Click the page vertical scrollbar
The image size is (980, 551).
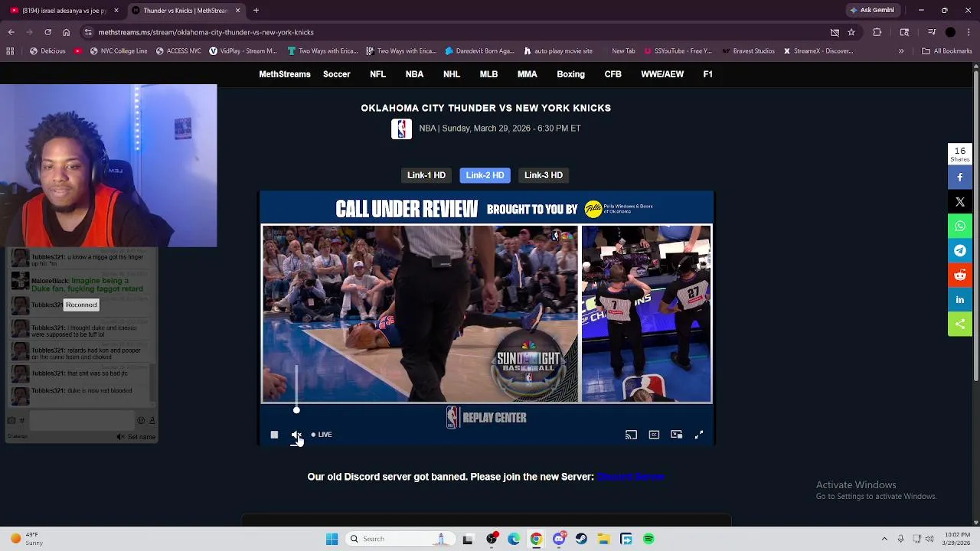(x=975, y=227)
